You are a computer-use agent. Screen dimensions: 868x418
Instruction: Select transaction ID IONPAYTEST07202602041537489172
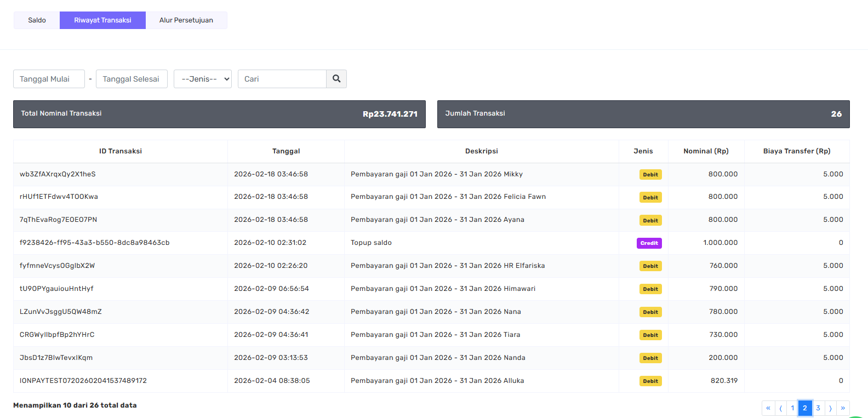pos(83,381)
